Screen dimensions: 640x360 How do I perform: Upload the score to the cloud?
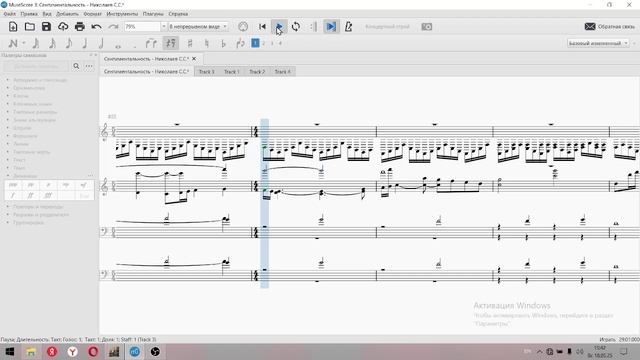63,27
